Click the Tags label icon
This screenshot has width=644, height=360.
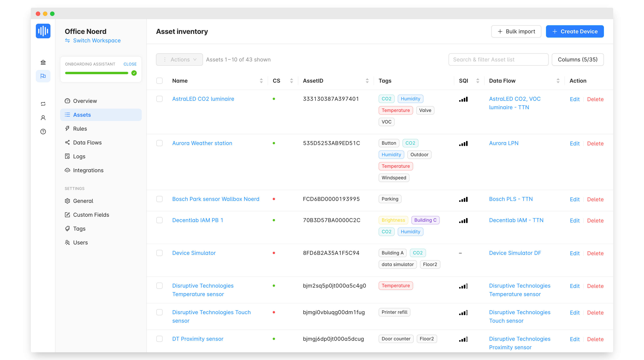pos(67,228)
